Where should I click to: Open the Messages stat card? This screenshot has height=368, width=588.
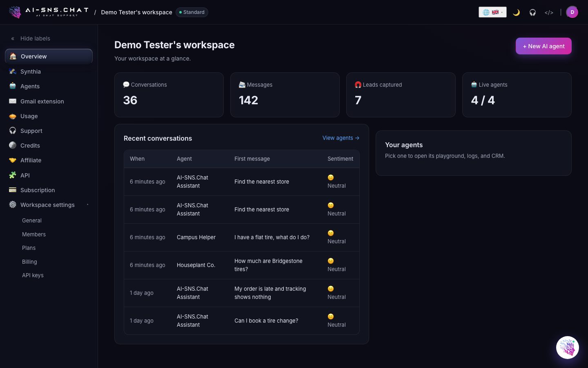[x=285, y=95]
